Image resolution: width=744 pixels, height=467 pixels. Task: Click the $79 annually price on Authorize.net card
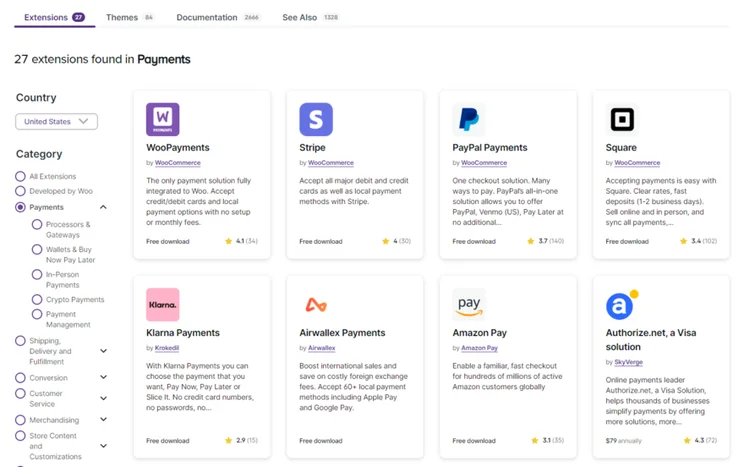click(x=623, y=441)
